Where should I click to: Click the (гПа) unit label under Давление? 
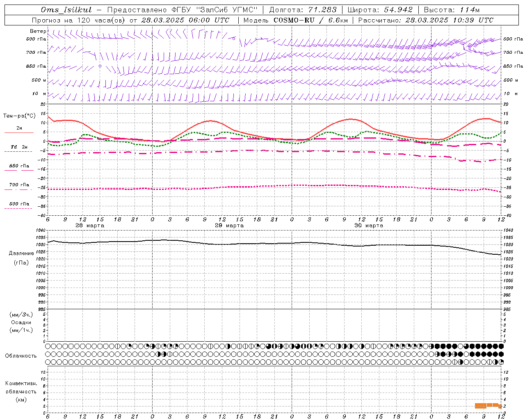21,263
